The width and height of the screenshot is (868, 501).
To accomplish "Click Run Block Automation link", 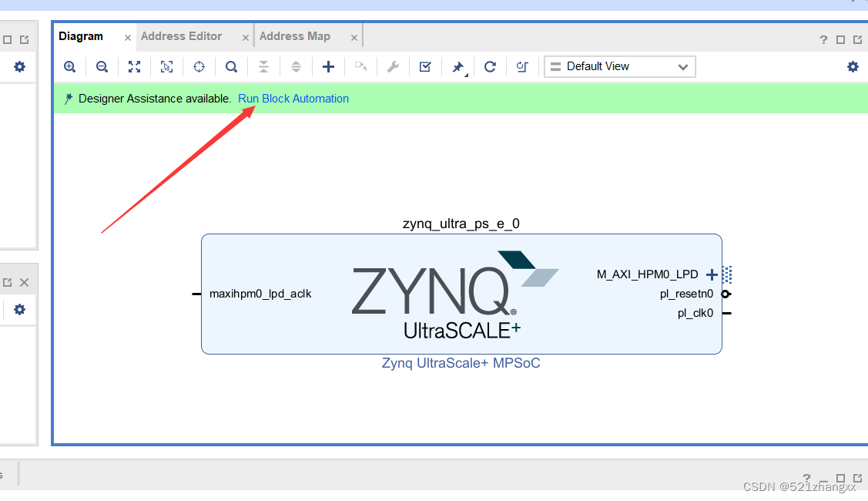I will point(293,99).
